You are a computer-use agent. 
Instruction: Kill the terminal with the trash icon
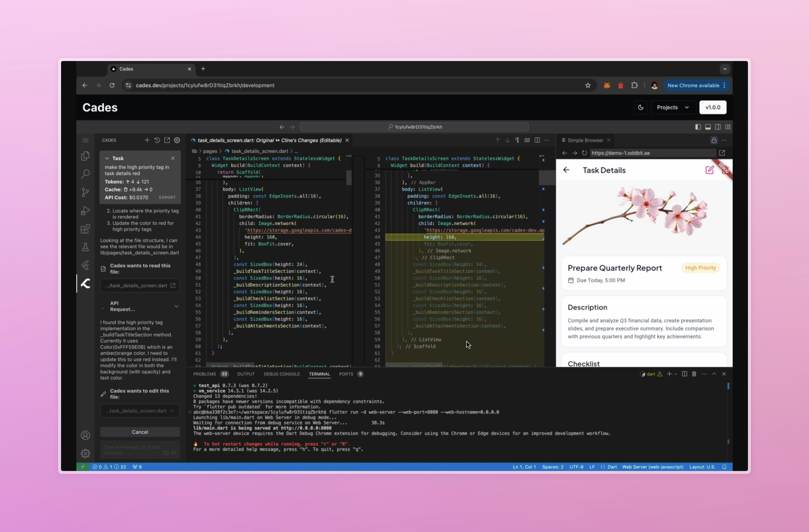coord(694,374)
